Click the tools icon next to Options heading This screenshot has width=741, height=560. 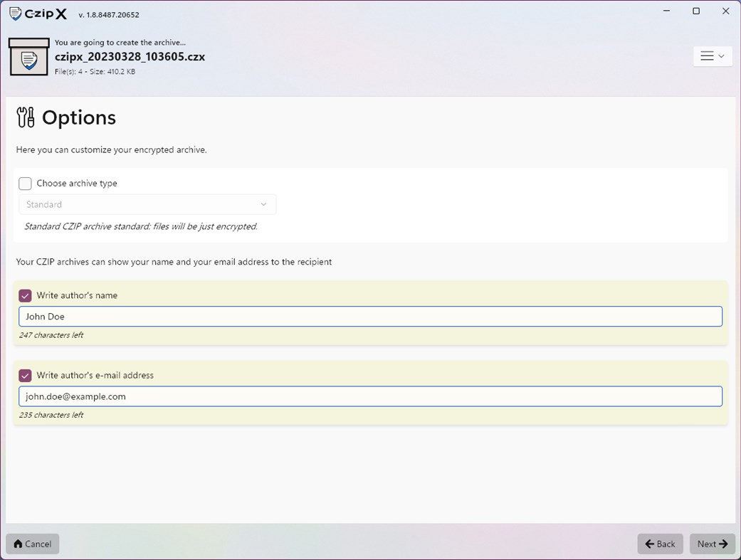[24, 116]
